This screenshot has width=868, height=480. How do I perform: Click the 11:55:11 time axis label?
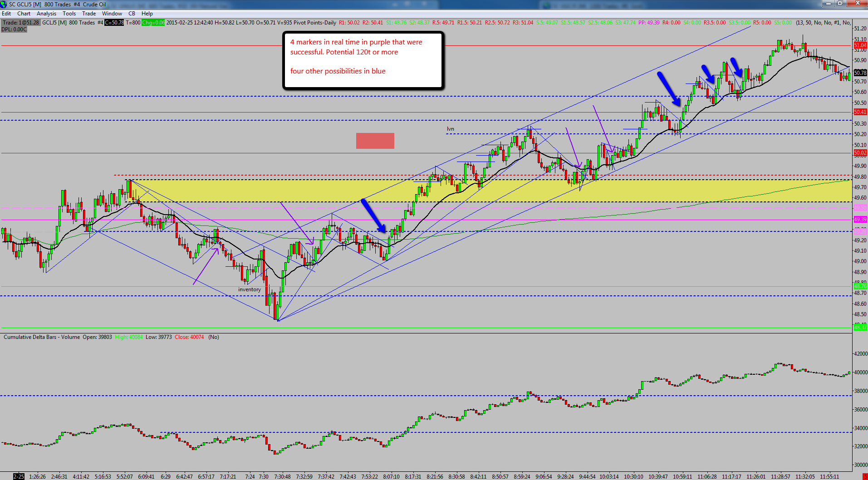click(x=829, y=477)
